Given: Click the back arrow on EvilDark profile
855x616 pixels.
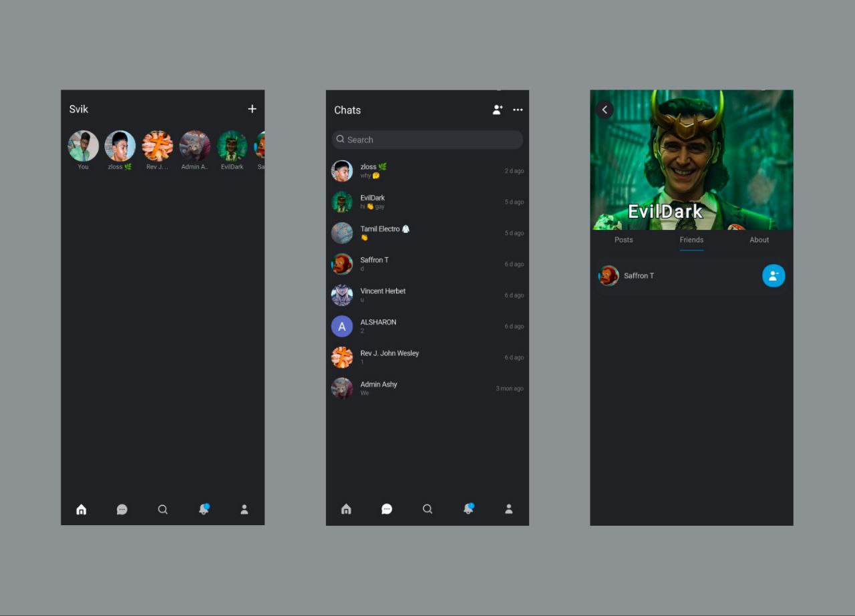Looking at the screenshot, I should (605, 110).
